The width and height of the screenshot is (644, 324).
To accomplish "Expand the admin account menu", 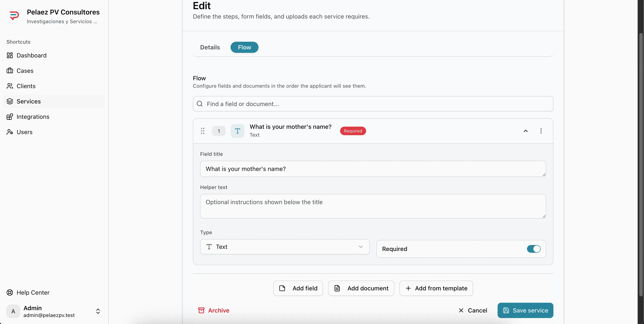I will 98,311.
